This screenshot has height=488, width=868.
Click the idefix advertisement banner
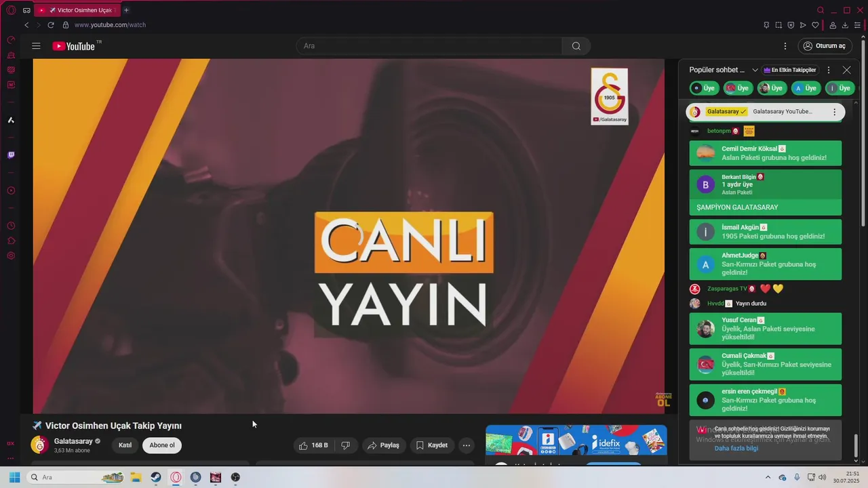pos(576,440)
